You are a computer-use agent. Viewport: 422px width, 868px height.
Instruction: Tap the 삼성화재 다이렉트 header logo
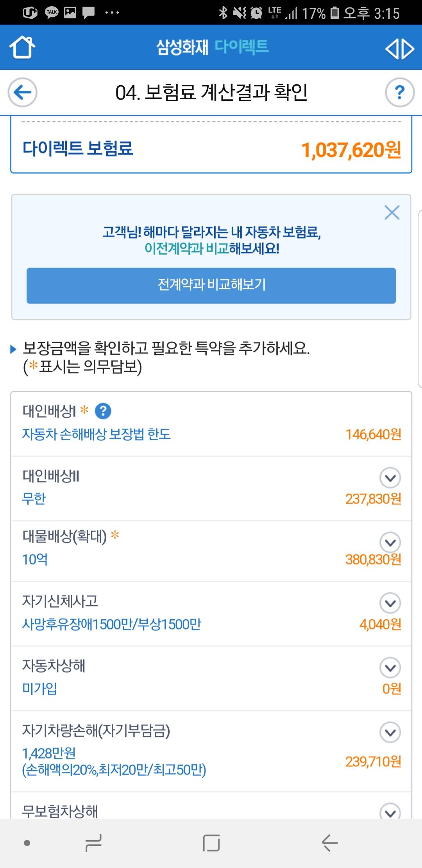click(x=212, y=47)
